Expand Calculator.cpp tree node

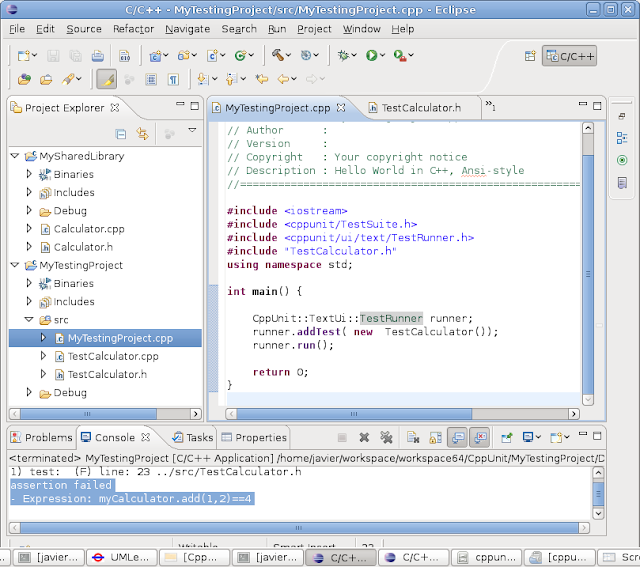[29, 229]
